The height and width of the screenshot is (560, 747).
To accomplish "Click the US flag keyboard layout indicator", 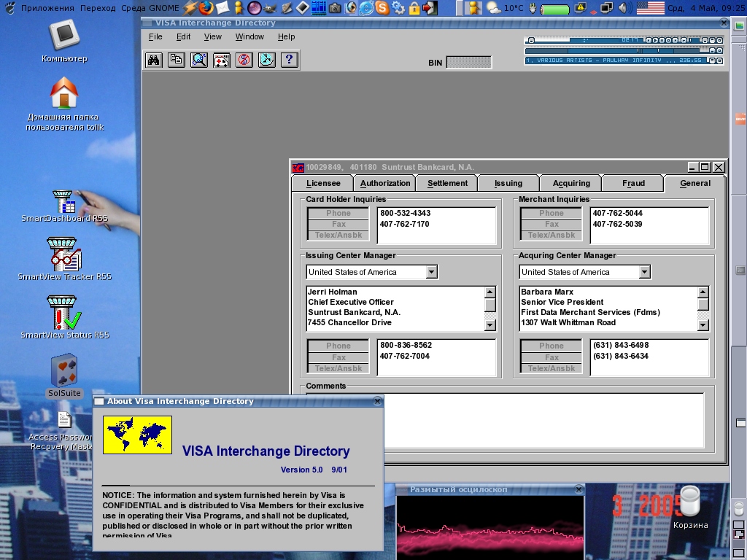I will point(650,8).
